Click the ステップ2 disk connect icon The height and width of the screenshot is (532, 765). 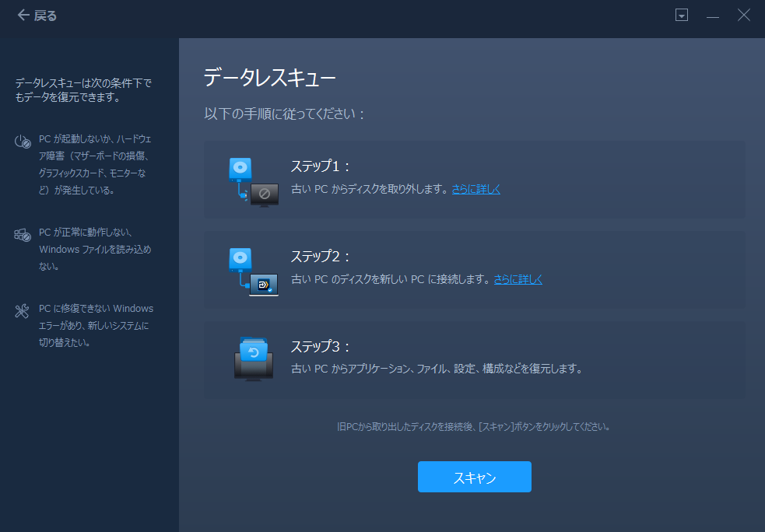click(x=254, y=272)
